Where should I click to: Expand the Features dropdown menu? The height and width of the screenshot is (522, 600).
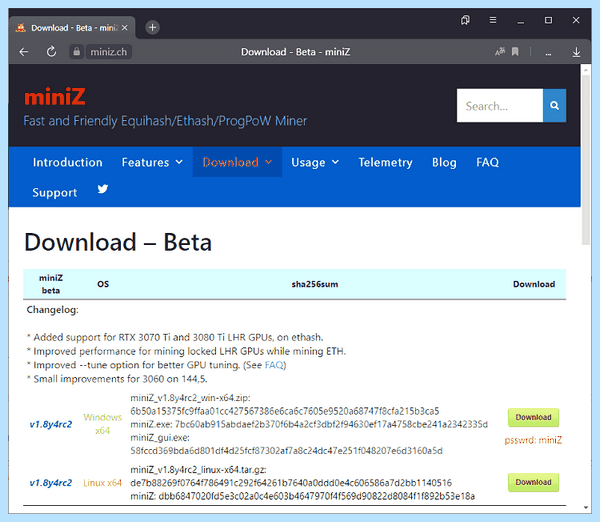[x=152, y=162]
